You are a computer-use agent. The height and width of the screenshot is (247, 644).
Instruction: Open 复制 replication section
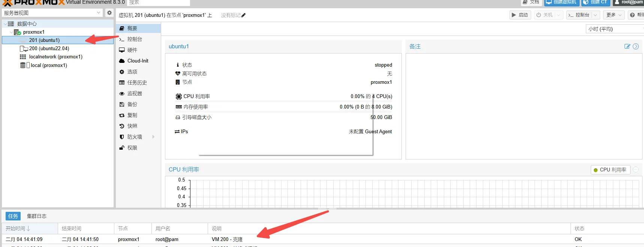(x=138, y=115)
